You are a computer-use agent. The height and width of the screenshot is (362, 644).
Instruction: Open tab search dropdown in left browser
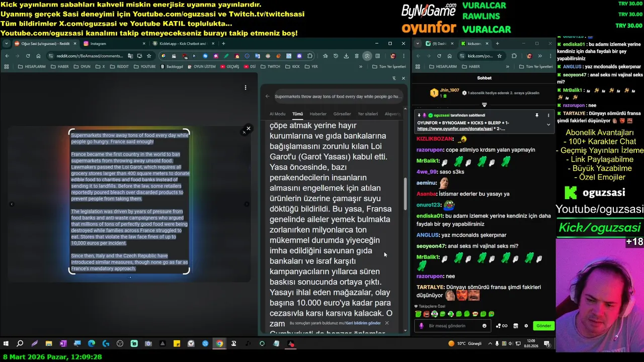pos(7,44)
